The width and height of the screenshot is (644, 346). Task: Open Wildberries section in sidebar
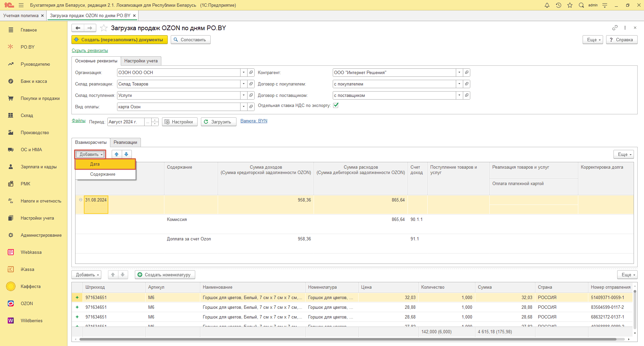(x=32, y=321)
